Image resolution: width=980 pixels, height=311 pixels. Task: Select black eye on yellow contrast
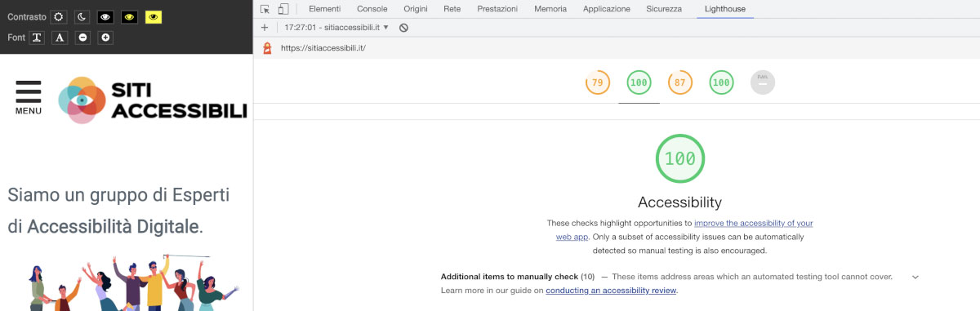[x=154, y=16]
